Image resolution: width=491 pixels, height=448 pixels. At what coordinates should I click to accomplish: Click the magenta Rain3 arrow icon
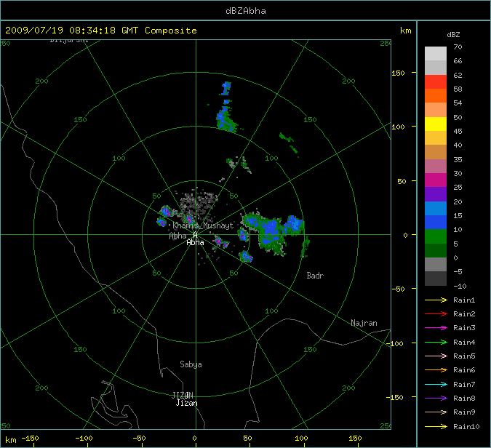pos(436,328)
